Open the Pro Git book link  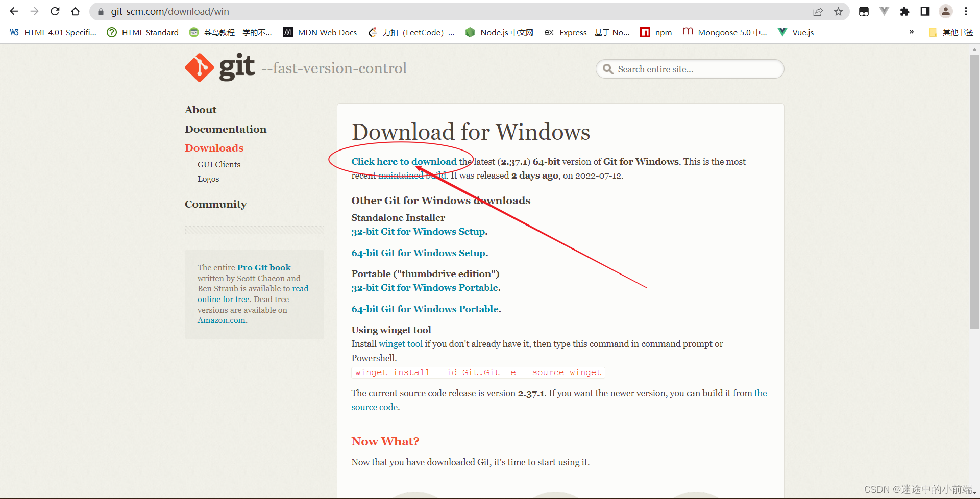pos(264,267)
